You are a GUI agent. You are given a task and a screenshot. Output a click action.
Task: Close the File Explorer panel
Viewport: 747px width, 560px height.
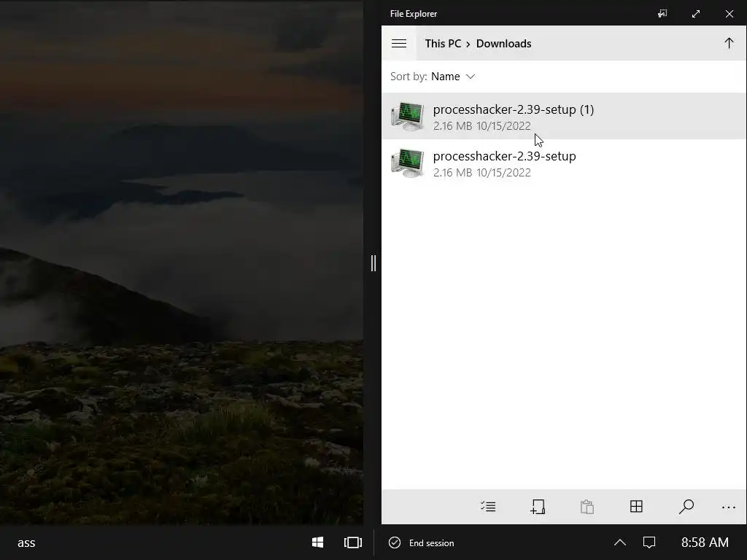729,14
